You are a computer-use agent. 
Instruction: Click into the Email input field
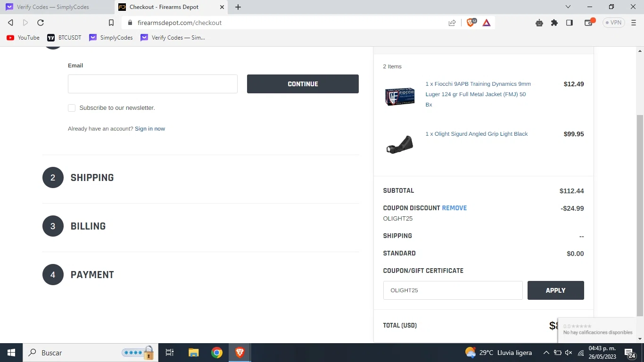(153, 84)
